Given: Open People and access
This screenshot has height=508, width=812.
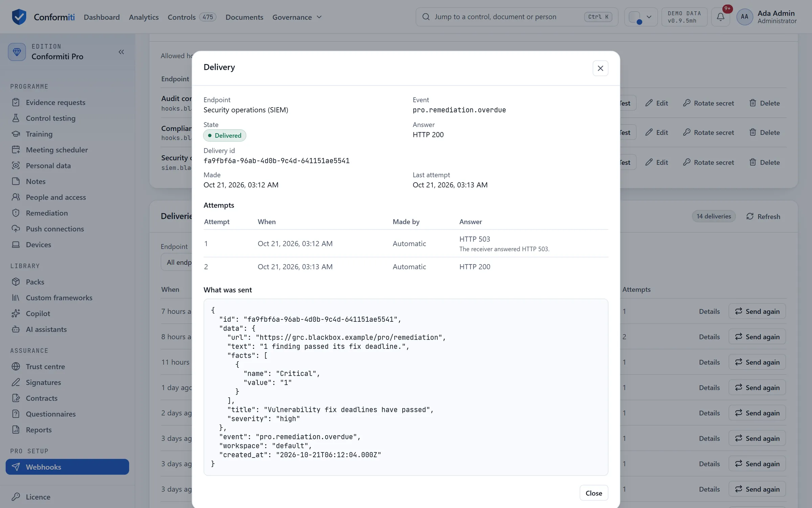Looking at the screenshot, I should click(x=67, y=197).
